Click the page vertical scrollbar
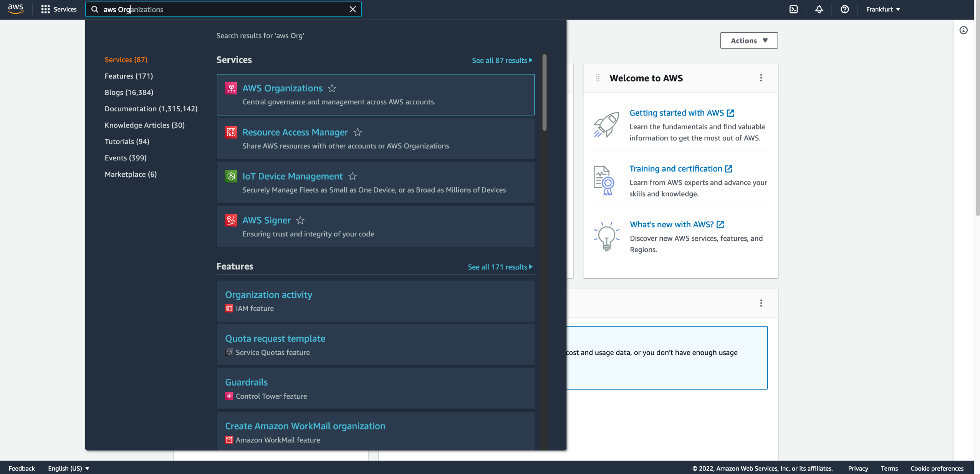980x474 pixels. coord(977,109)
